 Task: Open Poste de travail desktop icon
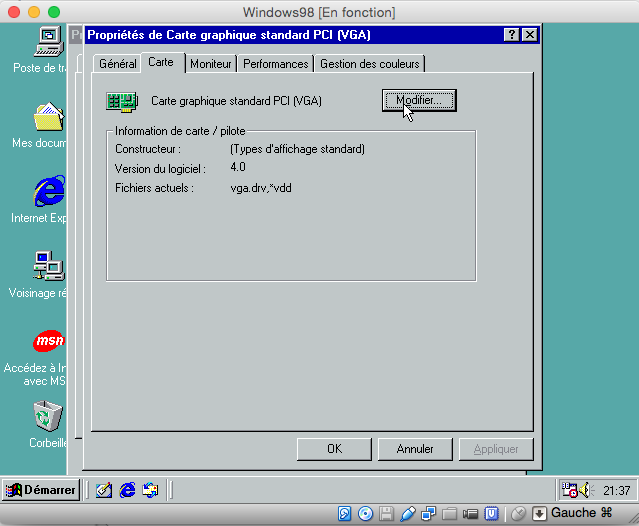point(49,42)
